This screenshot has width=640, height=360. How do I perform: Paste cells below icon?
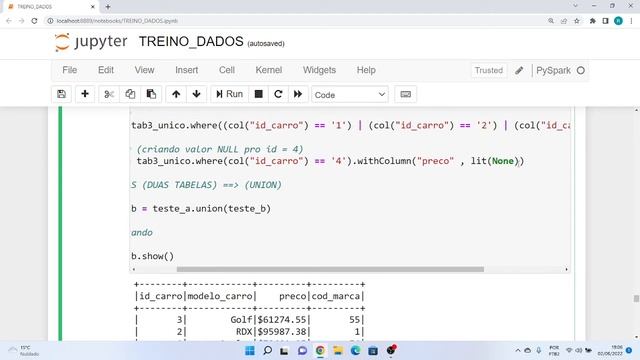click(151, 94)
